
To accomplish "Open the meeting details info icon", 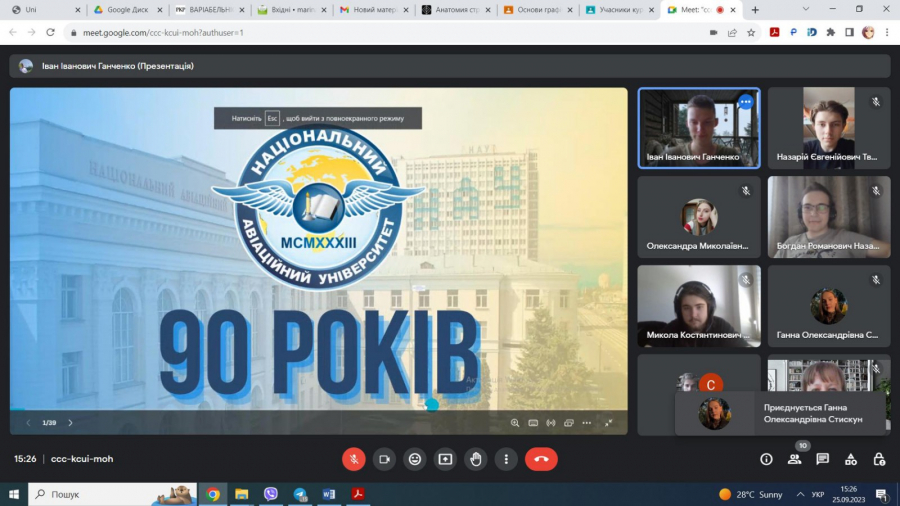I will (x=766, y=459).
